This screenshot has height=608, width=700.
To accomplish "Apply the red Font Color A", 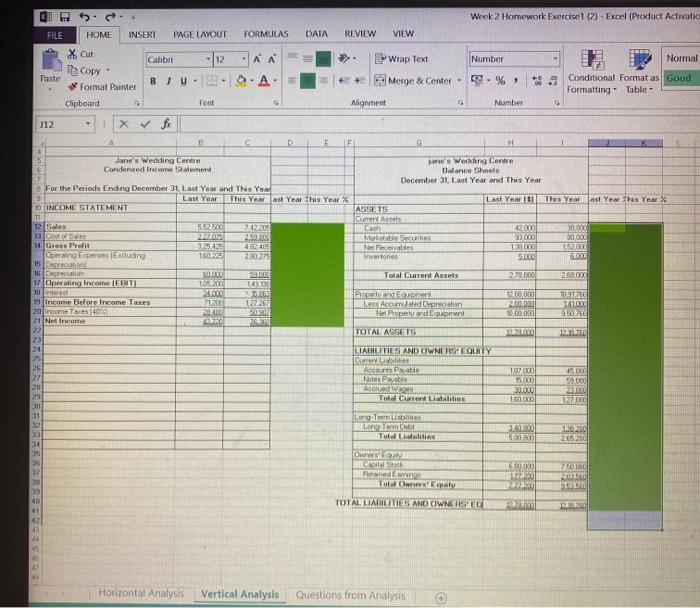I will coord(264,81).
